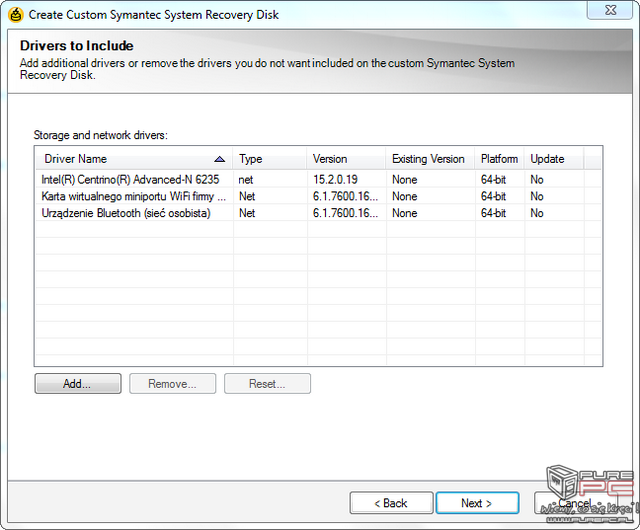Viewport: 640px width, 530px height.
Task: Sort by the Existing Version column header
Action: pos(430,159)
